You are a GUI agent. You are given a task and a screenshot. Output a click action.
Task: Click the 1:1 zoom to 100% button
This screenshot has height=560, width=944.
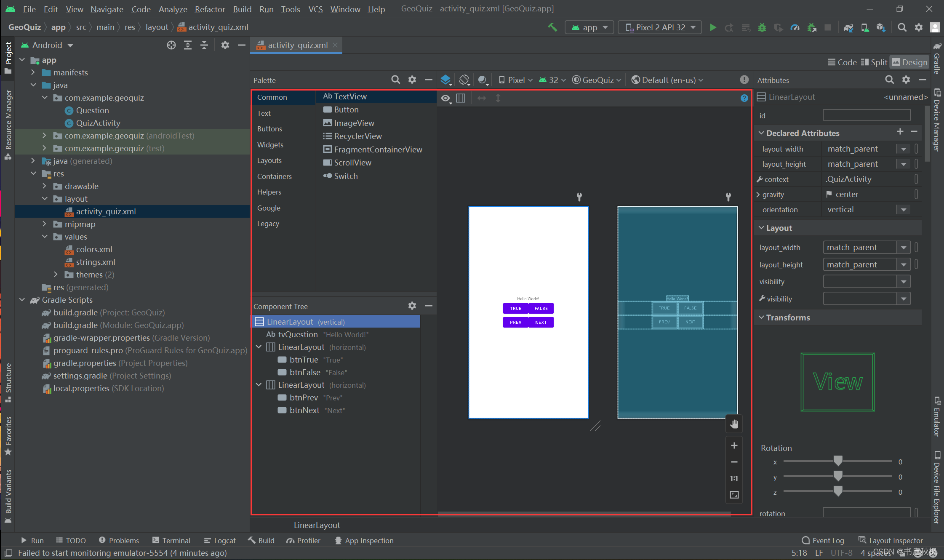tap(734, 478)
